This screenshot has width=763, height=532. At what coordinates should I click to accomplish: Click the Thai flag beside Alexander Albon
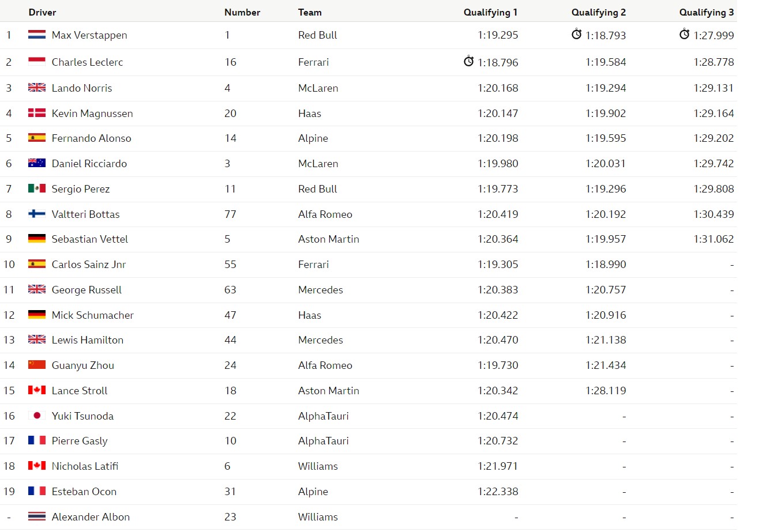(37, 516)
